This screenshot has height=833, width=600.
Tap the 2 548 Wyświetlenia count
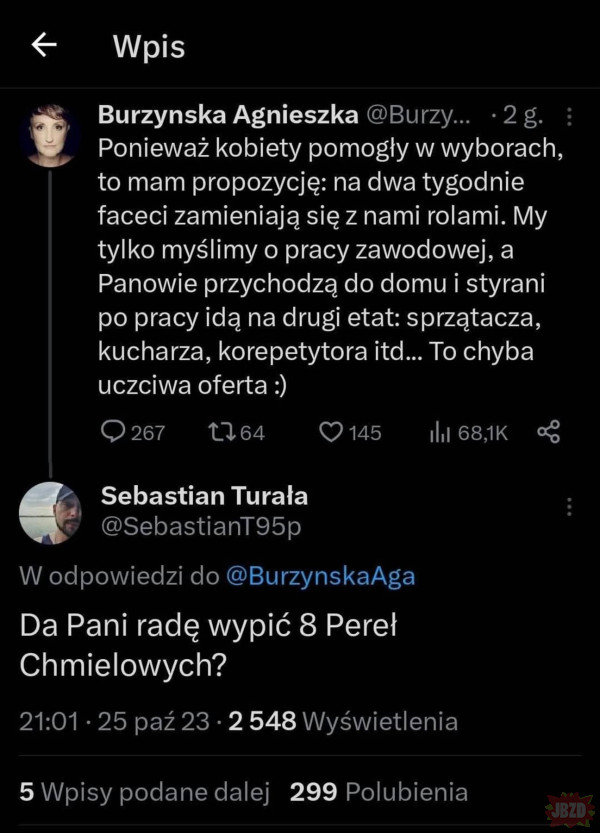click(343, 721)
